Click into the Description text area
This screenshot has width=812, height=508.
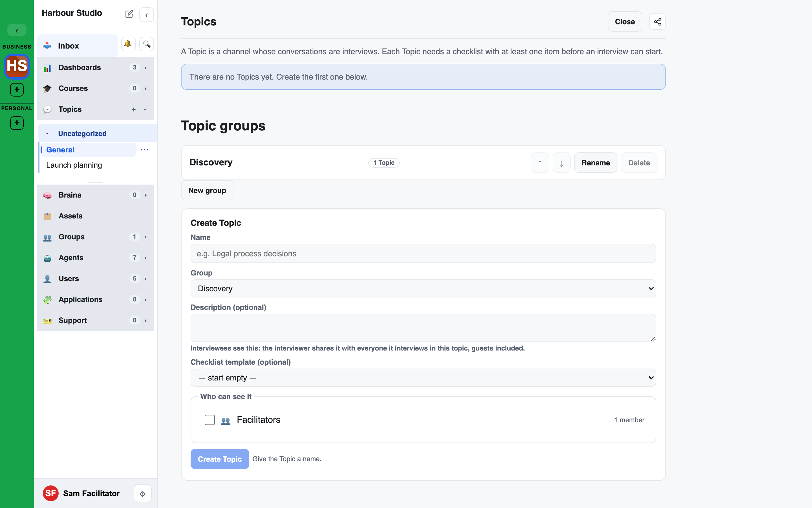[x=423, y=328]
